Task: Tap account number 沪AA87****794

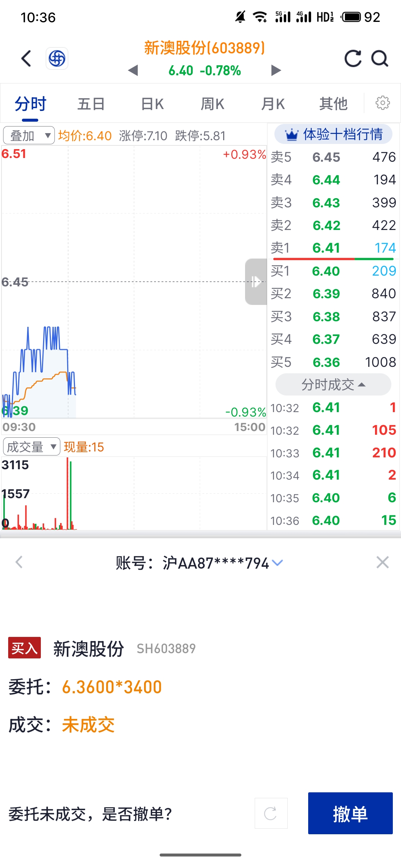Action: 215,563
